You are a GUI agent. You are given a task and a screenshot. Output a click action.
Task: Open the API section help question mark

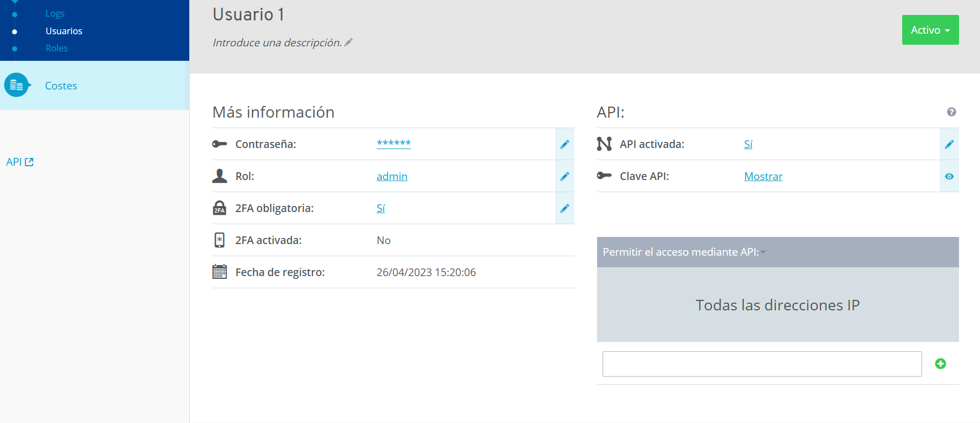coord(951,112)
